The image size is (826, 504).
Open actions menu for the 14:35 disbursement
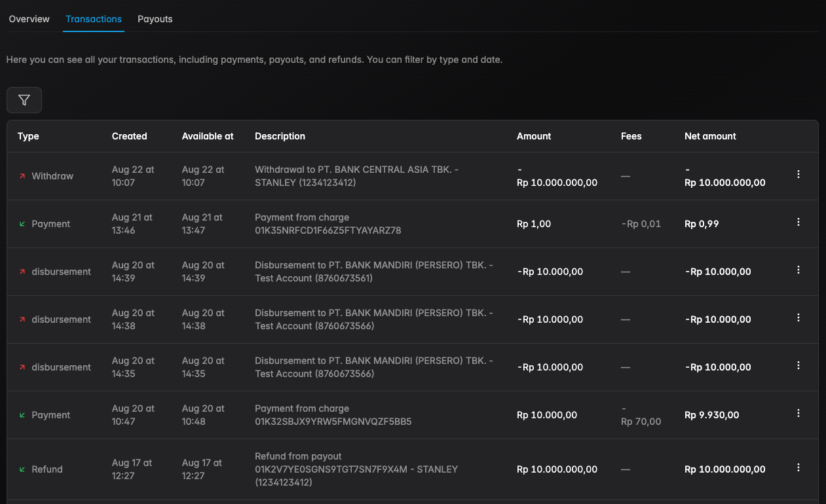[x=798, y=365]
